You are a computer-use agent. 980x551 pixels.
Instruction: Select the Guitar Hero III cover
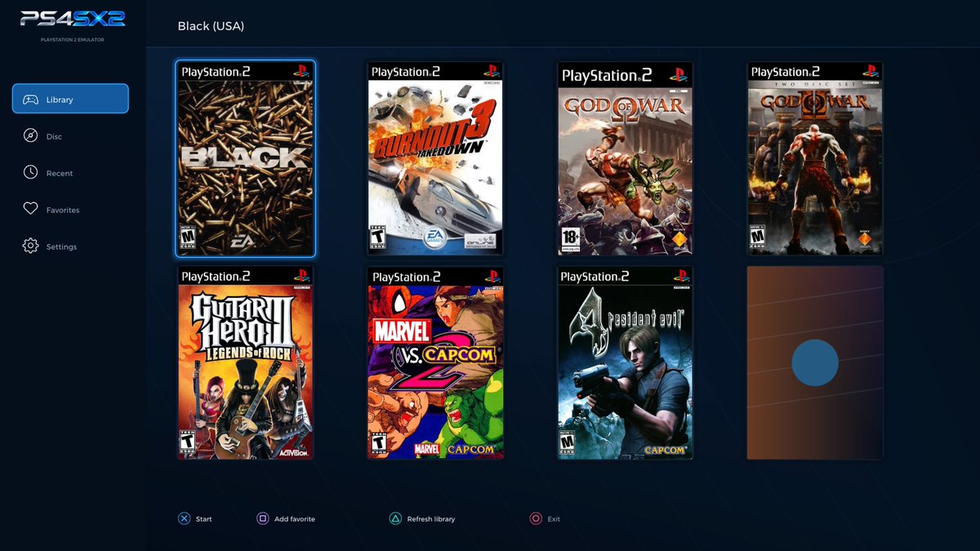245,362
